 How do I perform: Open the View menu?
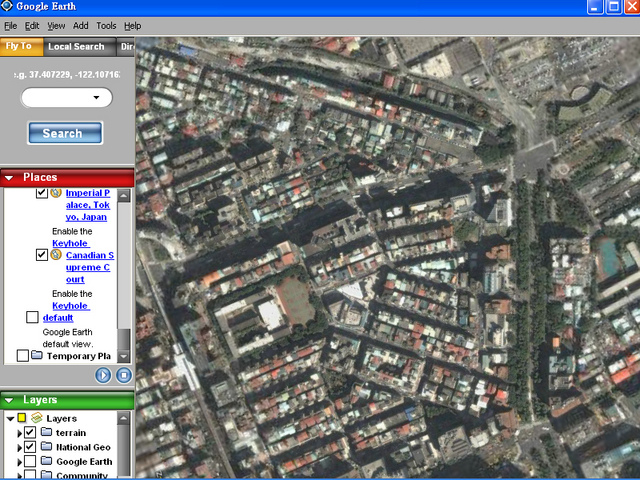56,26
